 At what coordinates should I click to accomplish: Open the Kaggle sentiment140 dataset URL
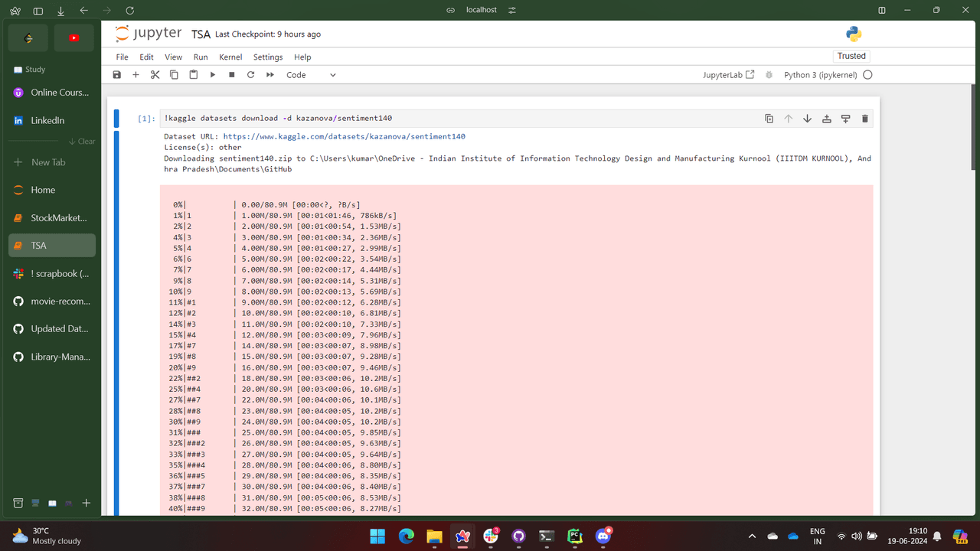pyautogui.click(x=344, y=136)
